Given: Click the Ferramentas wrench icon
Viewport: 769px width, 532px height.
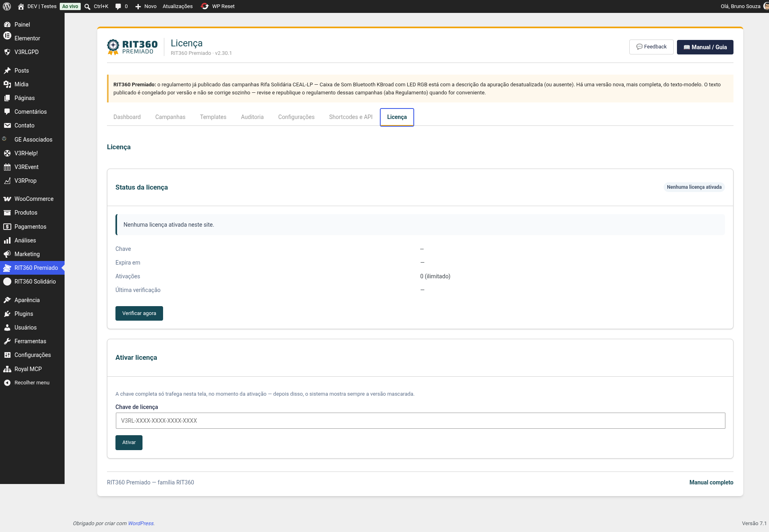Looking at the screenshot, I should [x=7, y=341].
